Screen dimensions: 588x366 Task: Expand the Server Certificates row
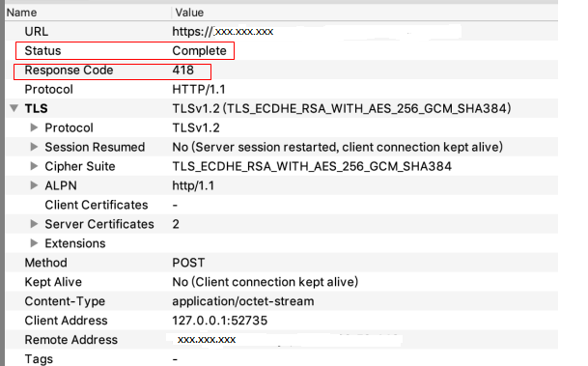pyautogui.click(x=34, y=224)
